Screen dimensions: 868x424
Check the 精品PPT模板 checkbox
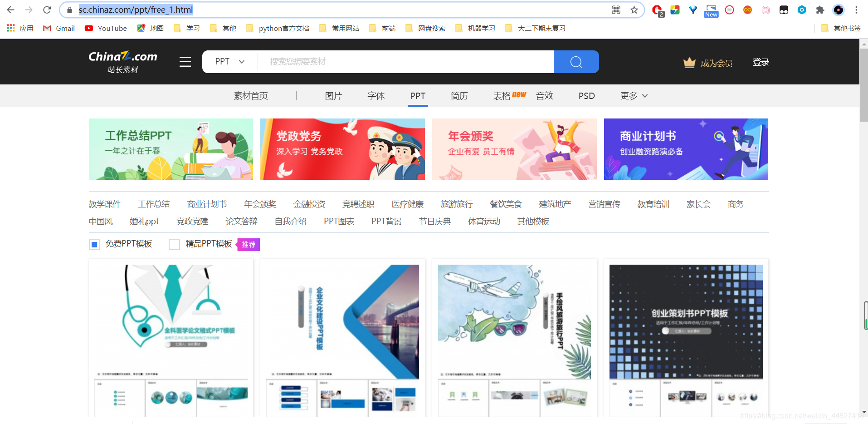click(x=174, y=244)
